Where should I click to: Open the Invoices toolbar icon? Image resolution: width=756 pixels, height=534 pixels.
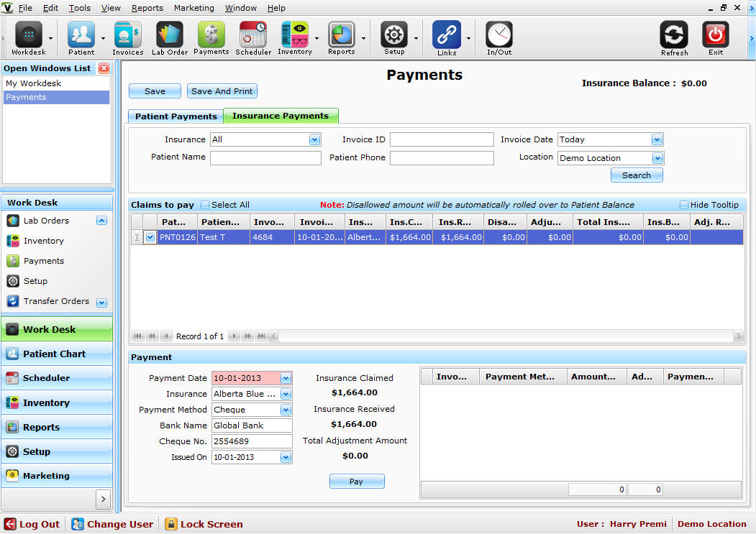click(x=127, y=36)
